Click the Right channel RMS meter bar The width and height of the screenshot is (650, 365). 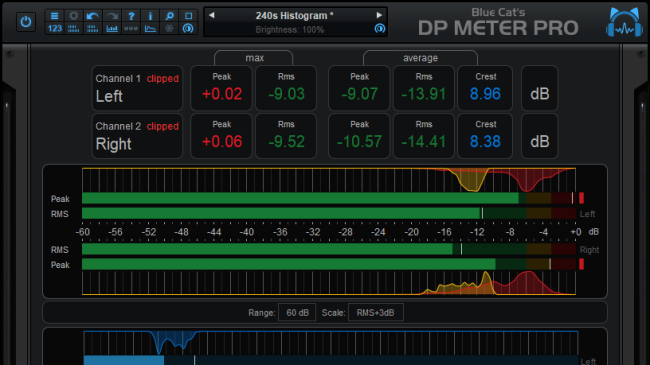coord(329,249)
